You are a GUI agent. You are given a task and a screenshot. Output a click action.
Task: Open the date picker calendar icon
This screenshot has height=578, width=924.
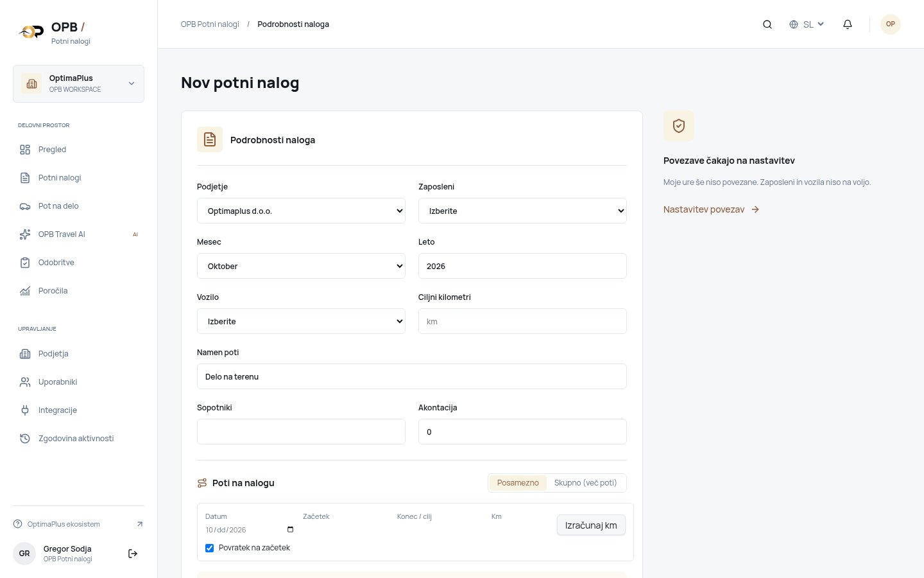(x=290, y=530)
